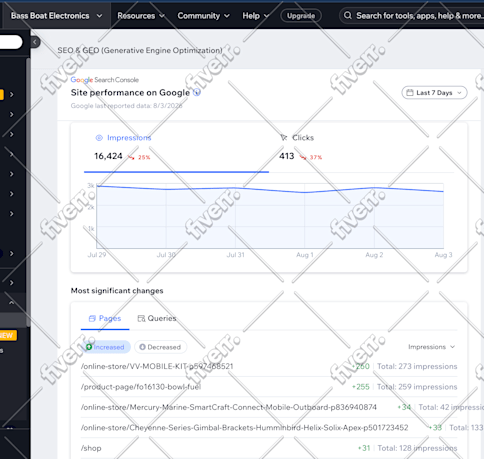The width and height of the screenshot is (484, 459).
Task: Open the Help menu
Action: tap(255, 16)
